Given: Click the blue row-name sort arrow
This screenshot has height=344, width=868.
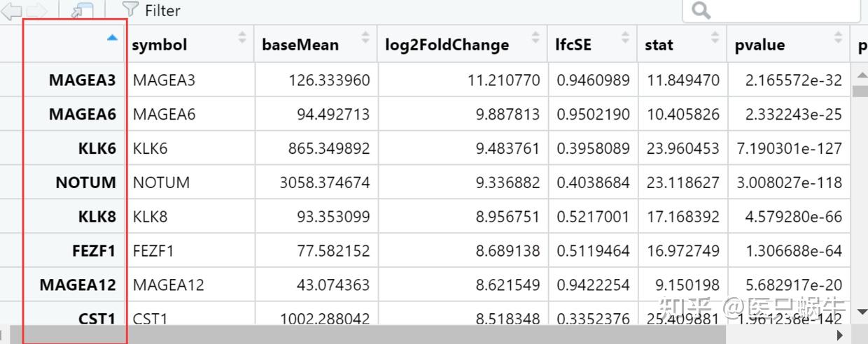Looking at the screenshot, I should click(x=112, y=38).
